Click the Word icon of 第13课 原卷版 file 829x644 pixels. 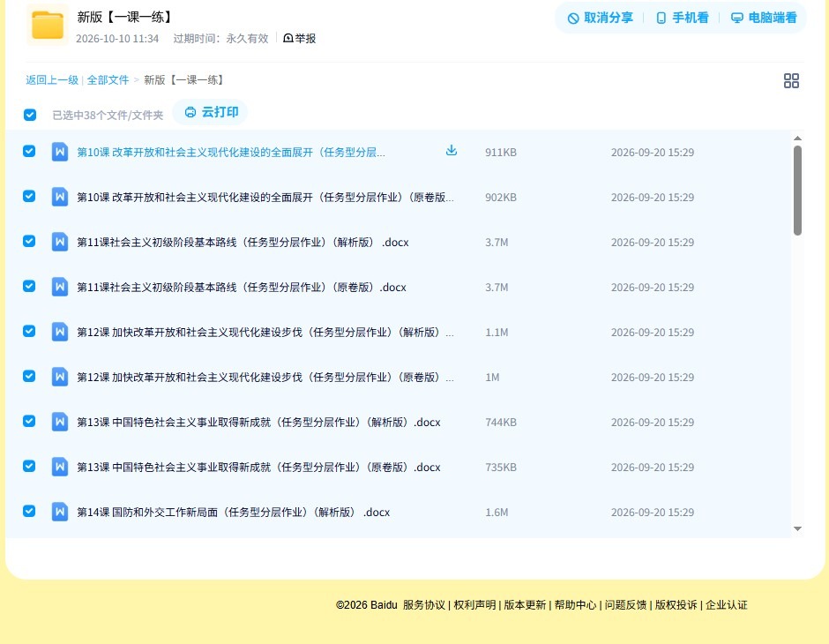pos(60,467)
